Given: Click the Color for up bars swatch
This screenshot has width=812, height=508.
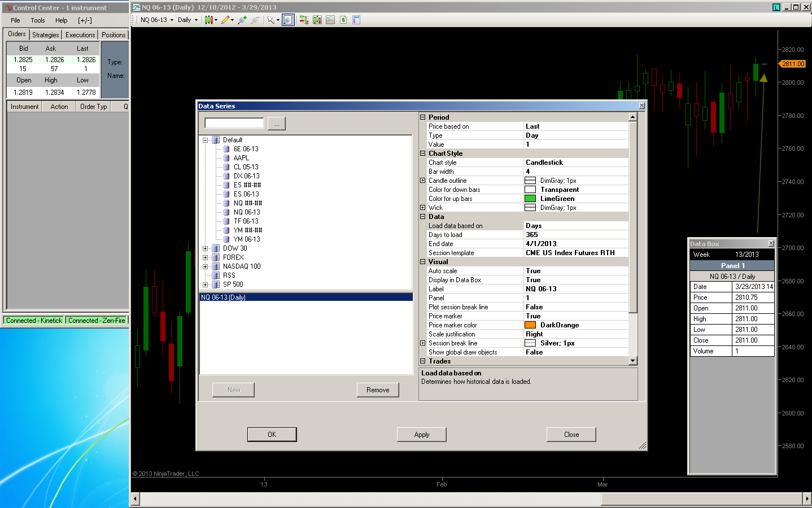Looking at the screenshot, I should coord(530,199).
